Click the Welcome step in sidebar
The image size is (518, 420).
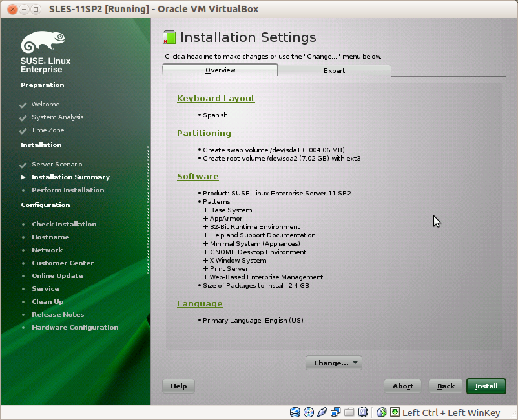(46, 105)
